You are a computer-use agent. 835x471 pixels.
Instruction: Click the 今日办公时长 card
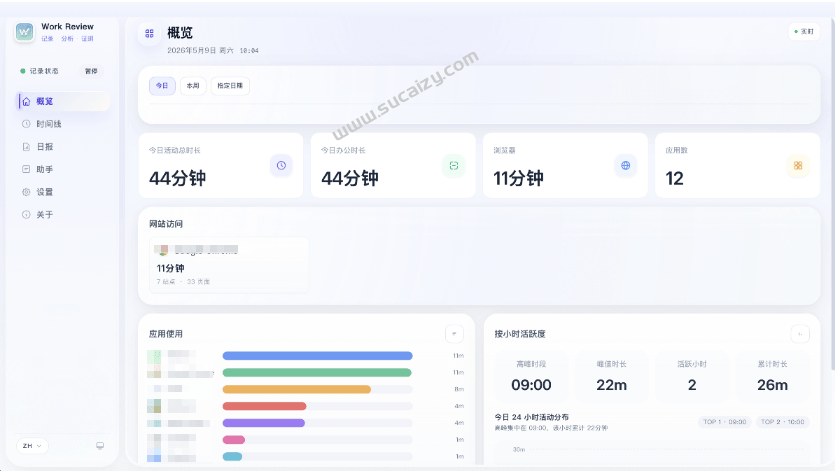click(393, 166)
